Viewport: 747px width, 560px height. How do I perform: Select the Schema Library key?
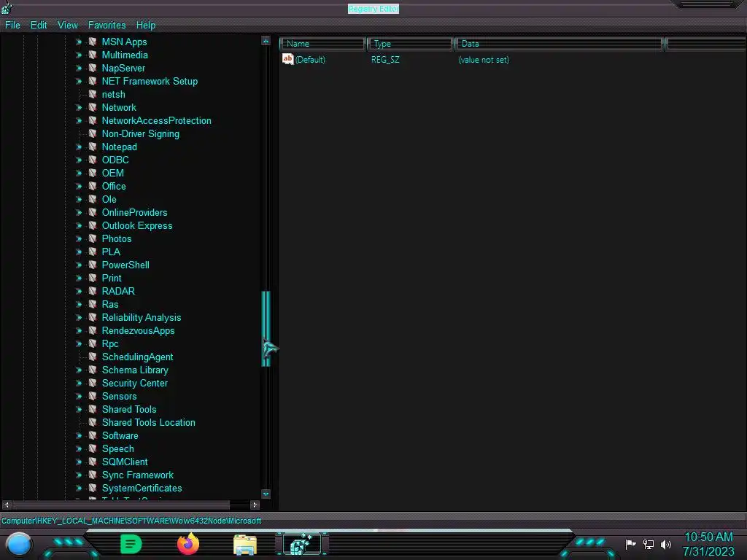(x=135, y=370)
